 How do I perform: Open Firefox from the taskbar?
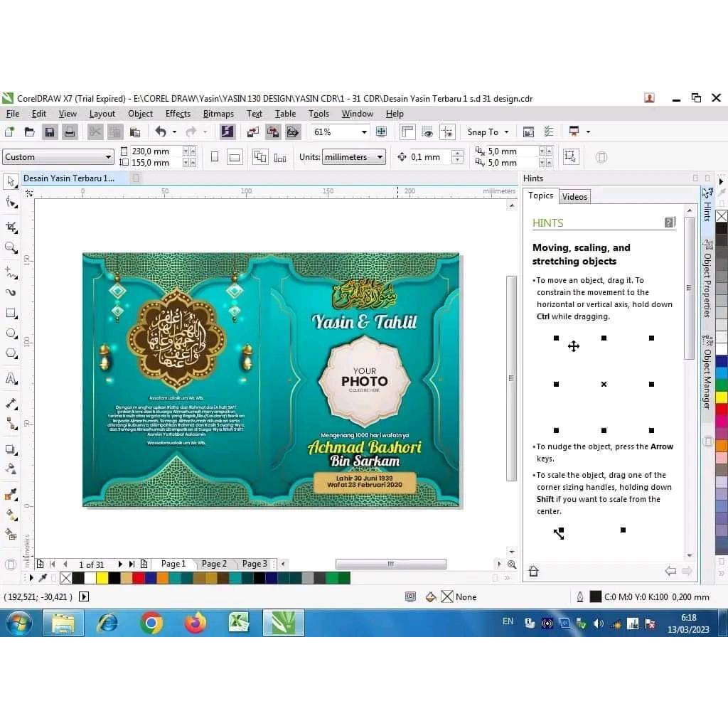(x=196, y=623)
